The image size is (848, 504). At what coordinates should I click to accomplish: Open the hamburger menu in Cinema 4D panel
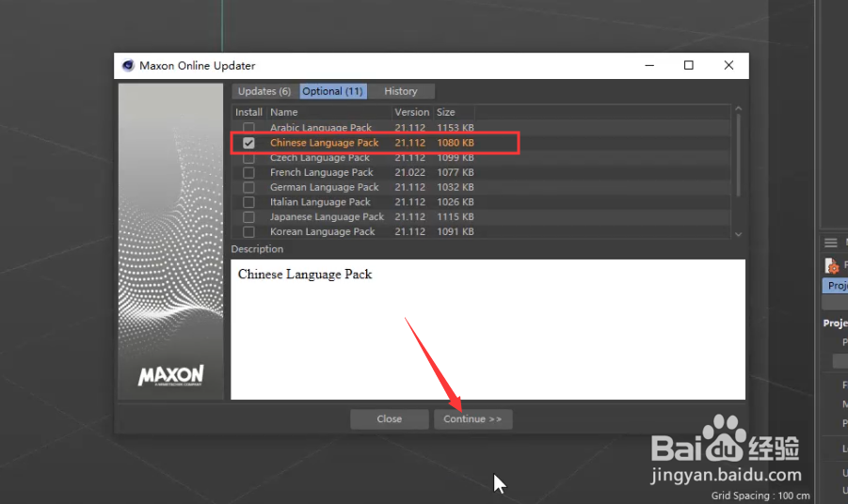[831, 243]
